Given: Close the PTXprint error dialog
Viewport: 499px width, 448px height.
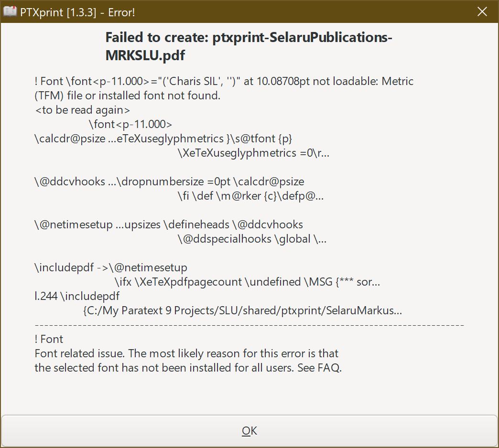Looking at the screenshot, I should click(482, 11).
